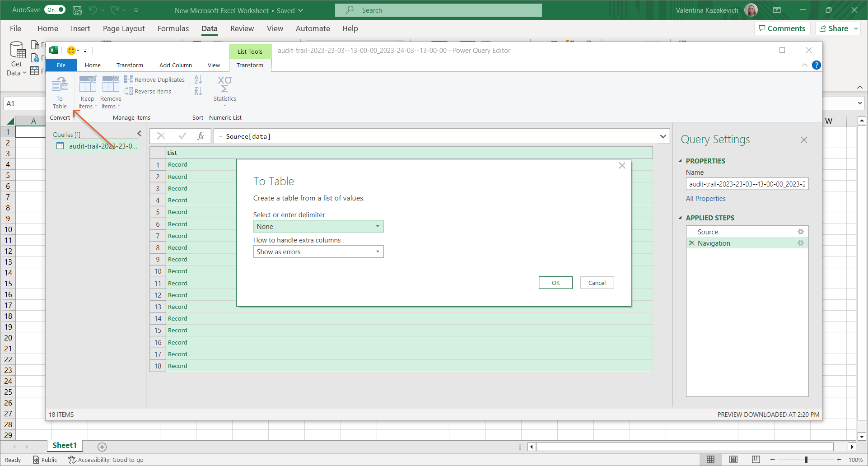This screenshot has width=868, height=466.
Task: Collapse the Queries pane
Action: pyautogui.click(x=140, y=134)
